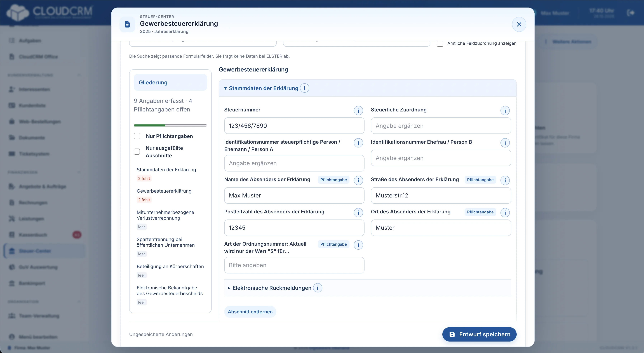Click info icon beside Stammdaten der Erklärung header
The image size is (644, 353).
click(304, 88)
